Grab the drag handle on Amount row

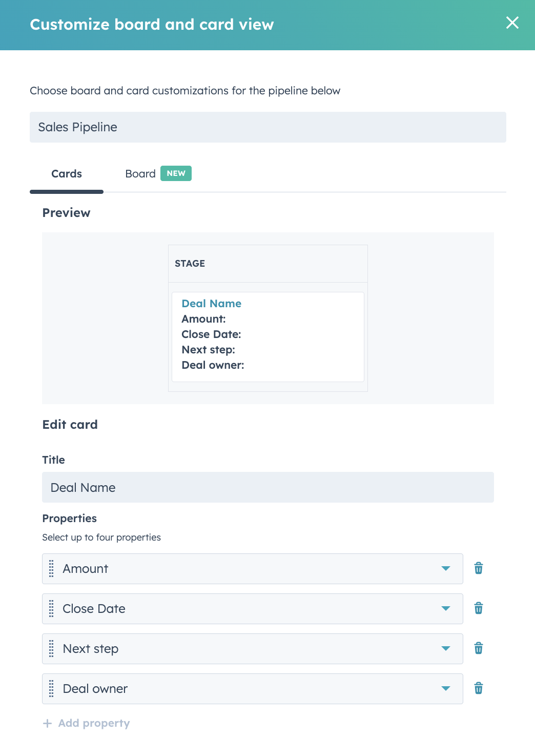pos(51,569)
